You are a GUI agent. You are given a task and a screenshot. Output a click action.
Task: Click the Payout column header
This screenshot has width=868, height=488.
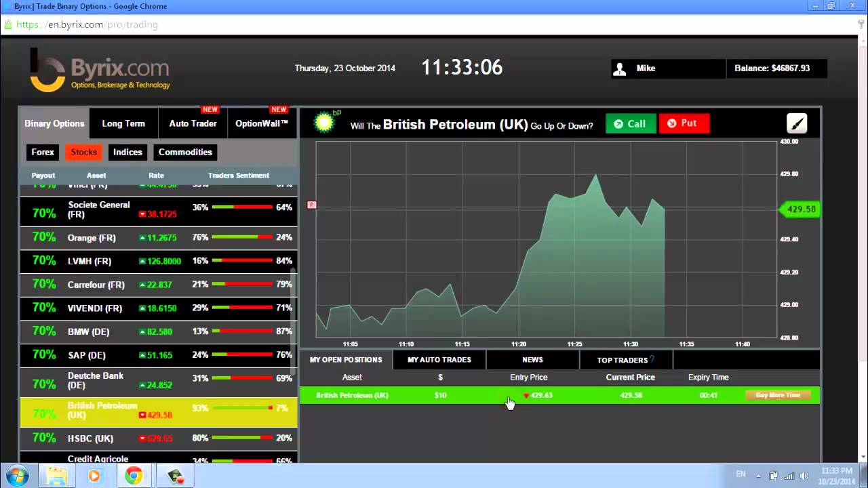(x=43, y=176)
